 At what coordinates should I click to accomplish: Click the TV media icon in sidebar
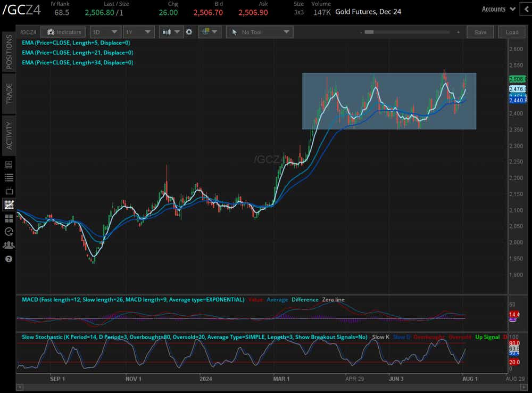click(9, 191)
